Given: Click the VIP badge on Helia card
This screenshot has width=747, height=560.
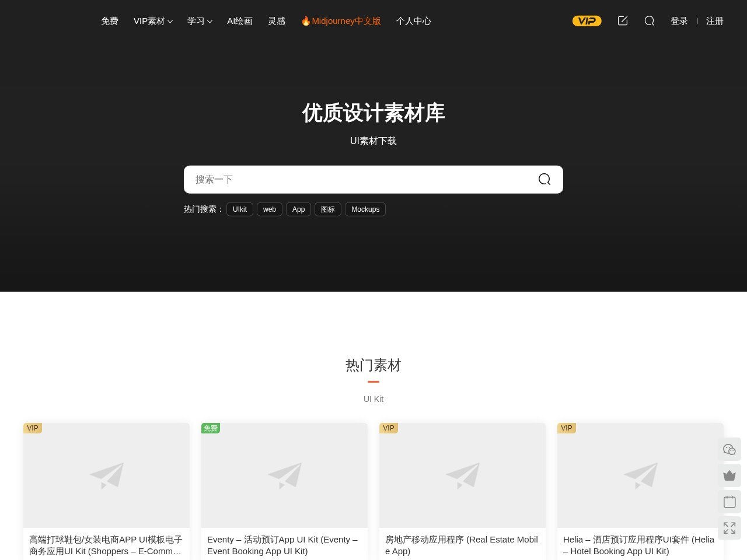Looking at the screenshot, I should point(567,428).
